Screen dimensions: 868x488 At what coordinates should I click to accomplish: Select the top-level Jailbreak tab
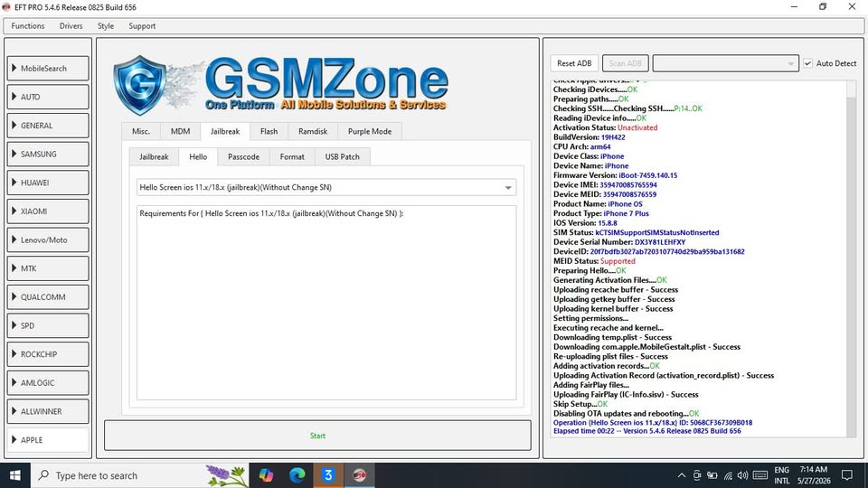click(225, 132)
